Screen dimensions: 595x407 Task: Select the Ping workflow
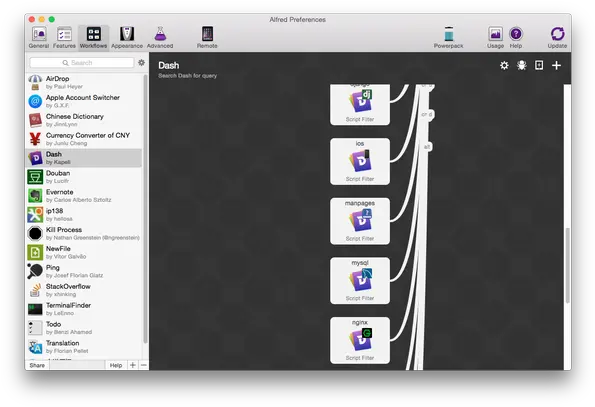83,271
